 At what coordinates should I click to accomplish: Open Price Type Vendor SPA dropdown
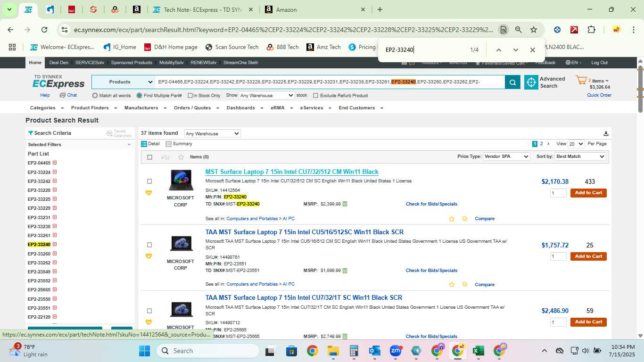tap(506, 156)
